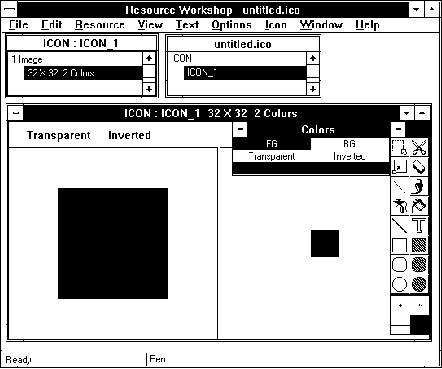
Task: Open the tool palette control menu box
Action: point(398,129)
